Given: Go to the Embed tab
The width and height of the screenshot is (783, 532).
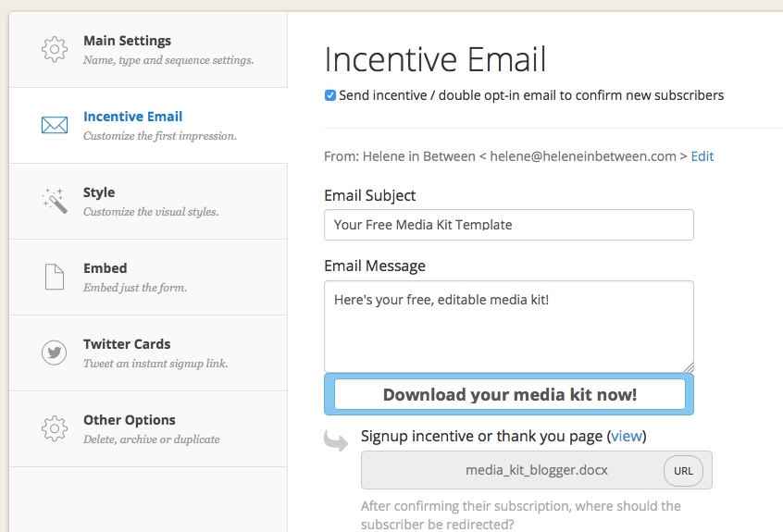Looking at the screenshot, I should pyautogui.click(x=148, y=277).
